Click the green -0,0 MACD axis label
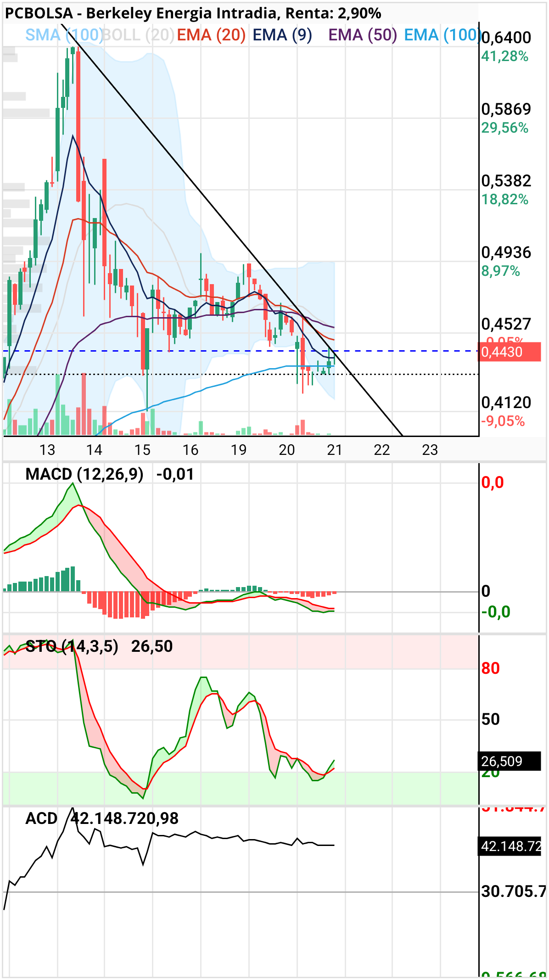 [x=496, y=612]
